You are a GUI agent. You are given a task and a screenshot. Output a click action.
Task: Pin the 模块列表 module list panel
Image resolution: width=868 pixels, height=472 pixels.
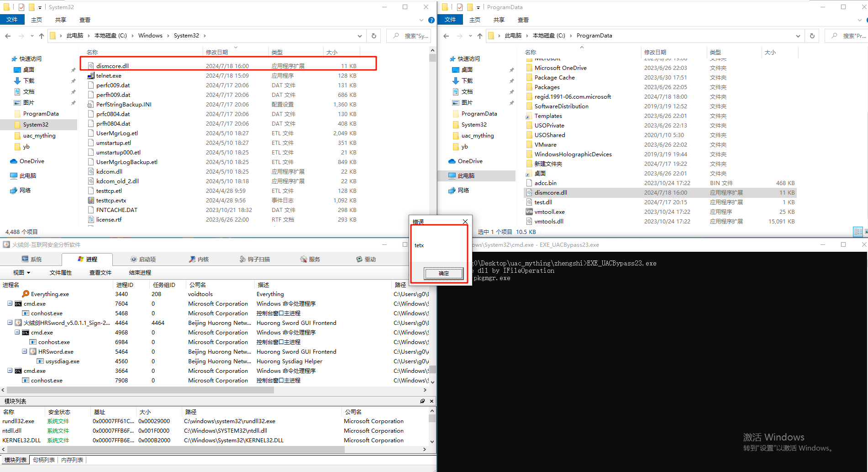click(422, 401)
